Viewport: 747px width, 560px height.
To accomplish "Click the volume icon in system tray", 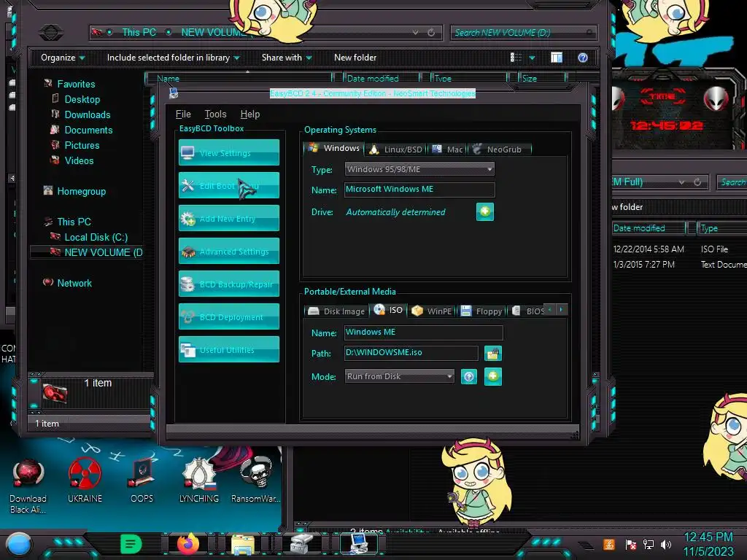I will [x=666, y=544].
